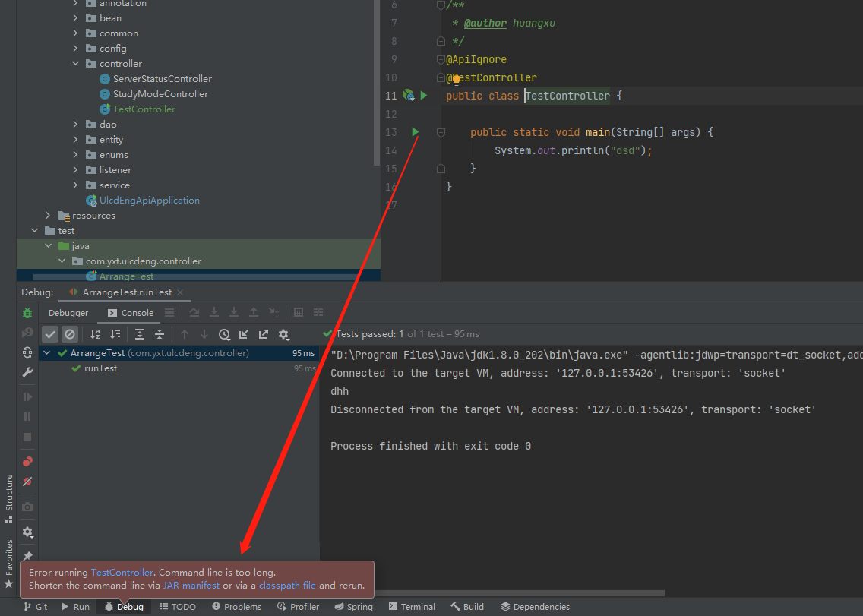The height and width of the screenshot is (616, 863).
Task: Toggle show ignored tests filter
Action: pos(70,334)
